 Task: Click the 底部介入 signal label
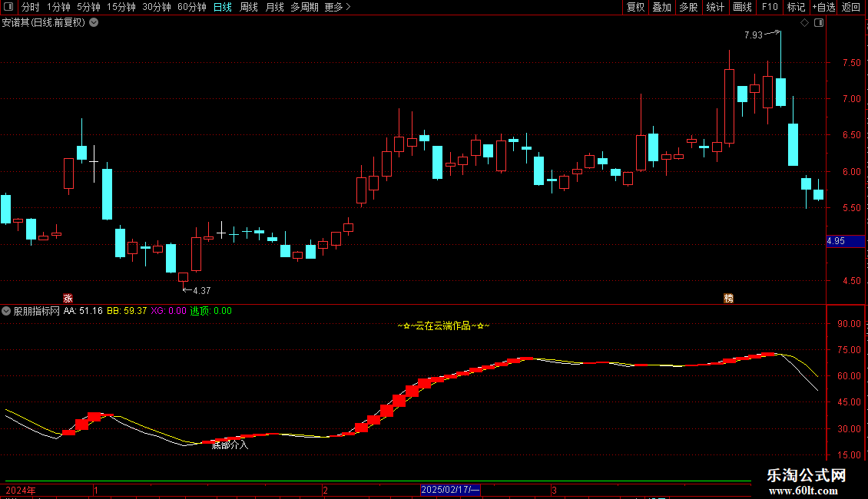pyautogui.click(x=230, y=444)
